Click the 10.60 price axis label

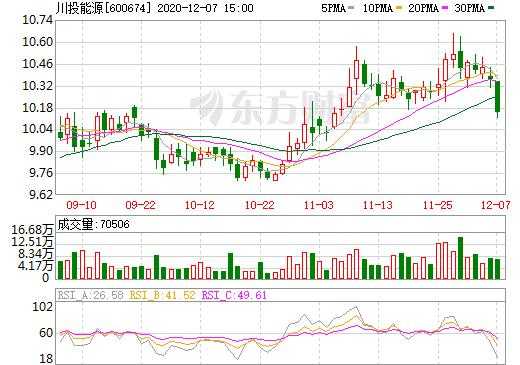click(37, 42)
